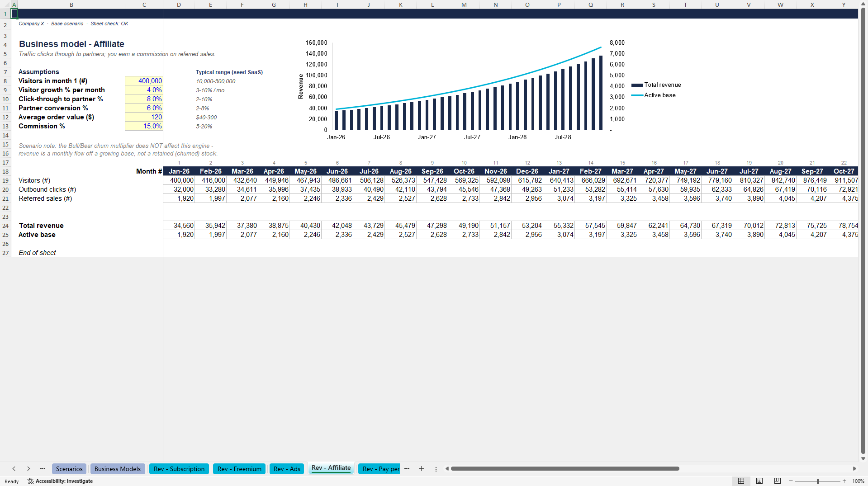Select Commission % value 15.0%

[x=144, y=126]
